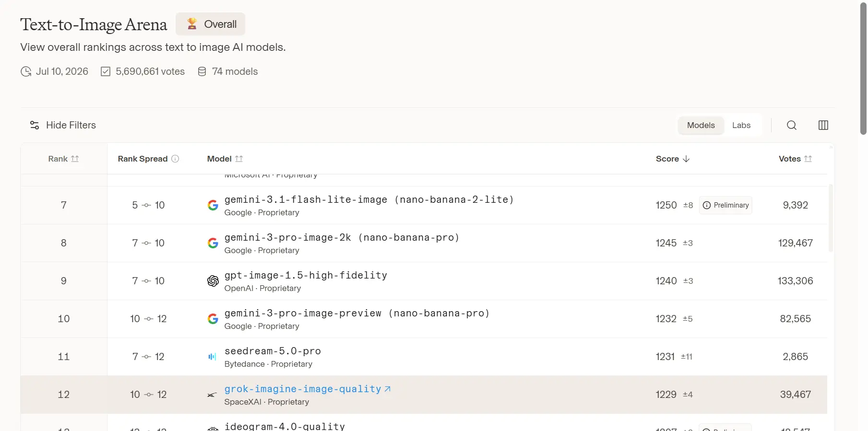Sort by the Model column header

pos(225,159)
